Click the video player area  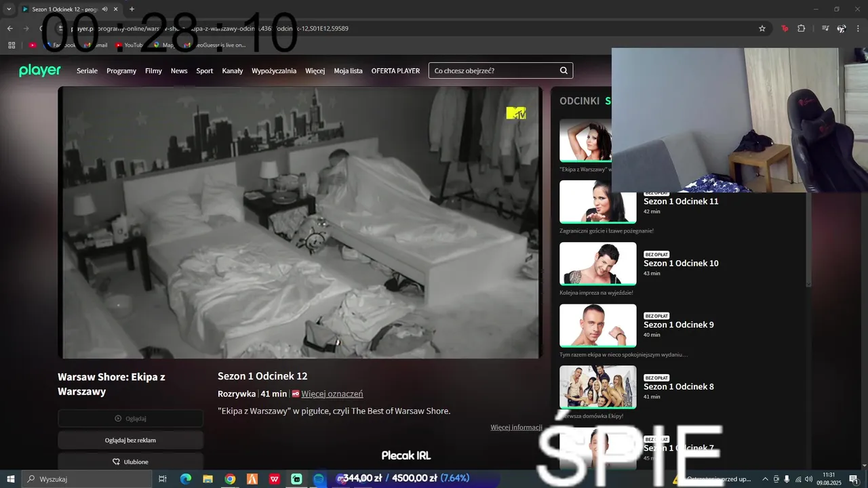click(x=300, y=222)
